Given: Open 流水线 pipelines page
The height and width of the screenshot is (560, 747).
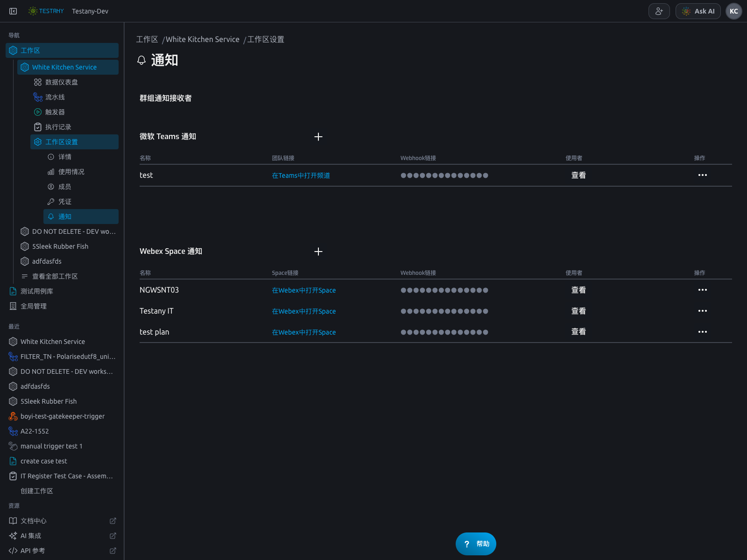Looking at the screenshot, I should pos(55,97).
